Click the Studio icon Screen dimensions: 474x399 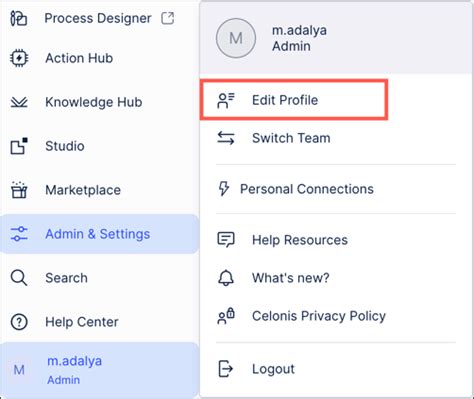point(19,146)
